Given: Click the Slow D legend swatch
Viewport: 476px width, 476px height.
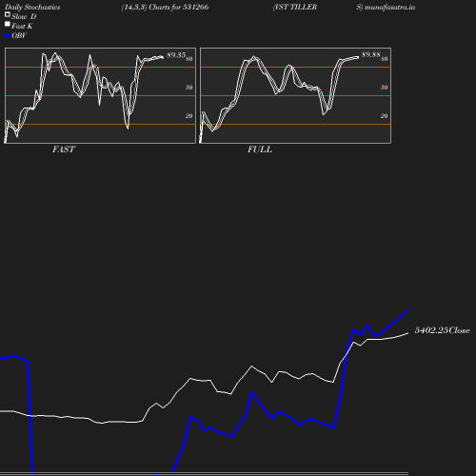Looking at the screenshot, I should click(x=8, y=14).
